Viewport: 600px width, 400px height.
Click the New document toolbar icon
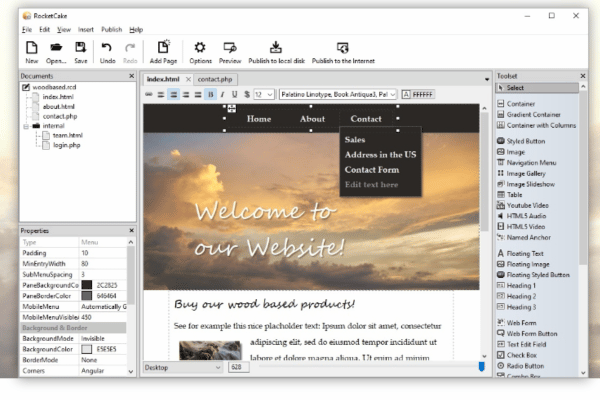[x=31, y=52]
